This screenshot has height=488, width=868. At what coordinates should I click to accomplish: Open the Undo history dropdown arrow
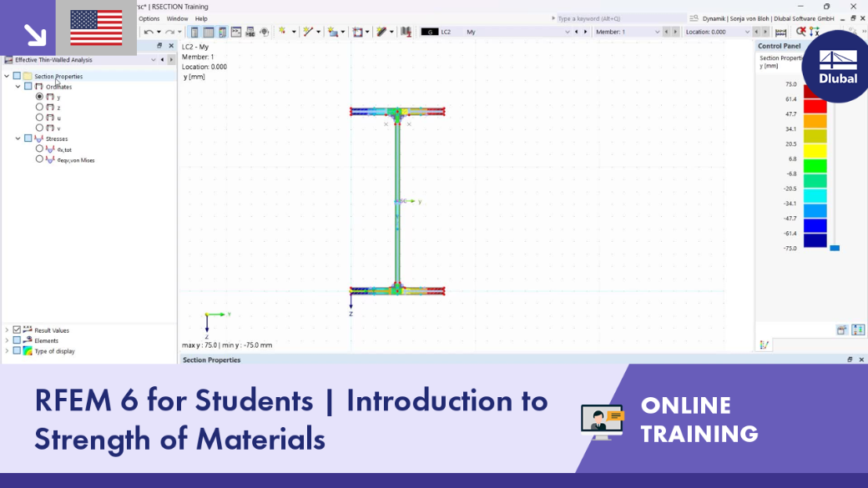click(x=159, y=32)
